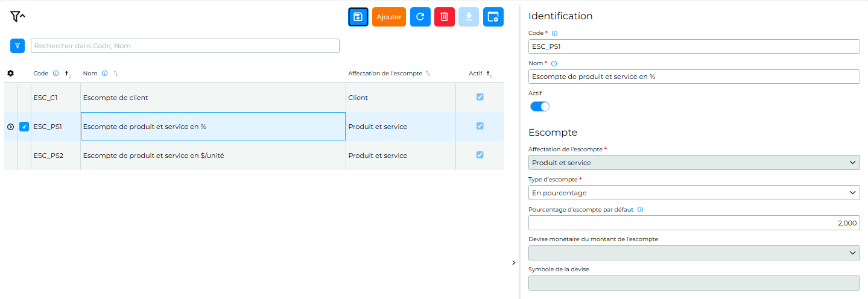Click the blue save (floppy disk) button
The height and width of the screenshot is (299, 868).
point(358,17)
